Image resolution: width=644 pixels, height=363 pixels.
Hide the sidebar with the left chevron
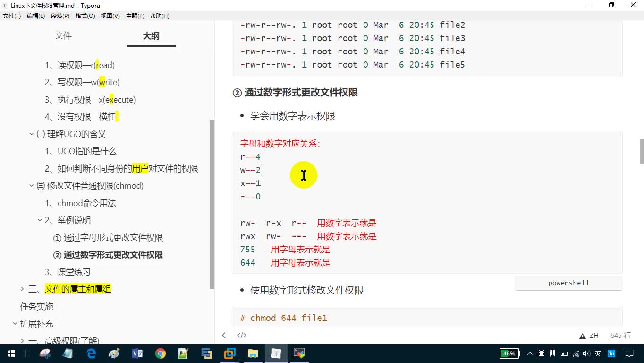coord(224,335)
